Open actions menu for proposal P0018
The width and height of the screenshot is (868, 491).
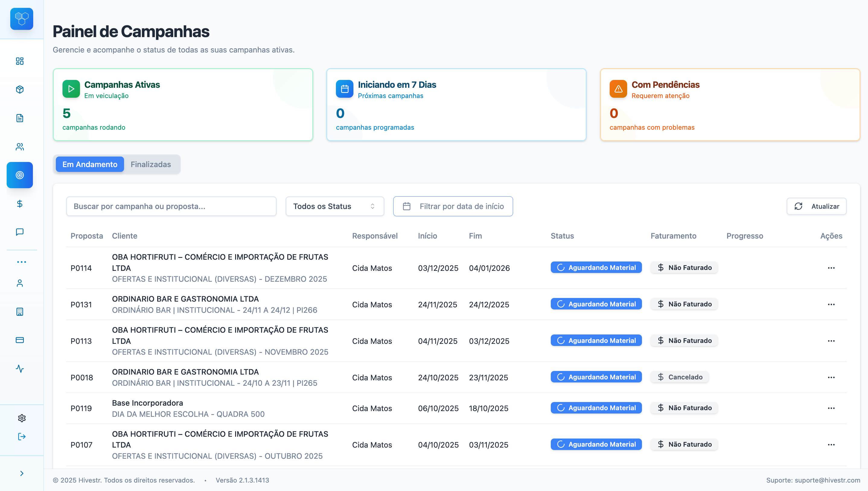831,377
